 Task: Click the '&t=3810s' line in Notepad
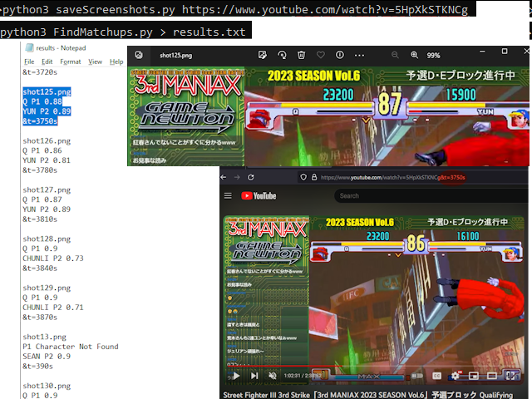pyautogui.click(x=40, y=219)
